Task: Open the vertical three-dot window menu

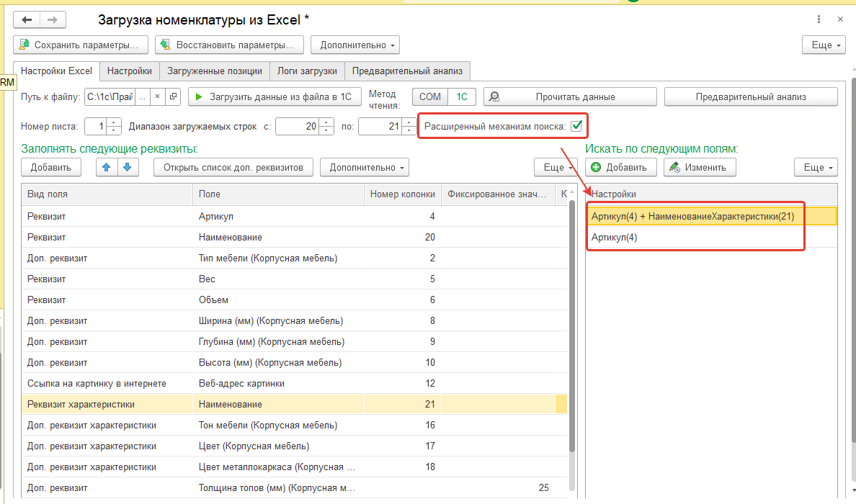Action: [x=819, y=19]
